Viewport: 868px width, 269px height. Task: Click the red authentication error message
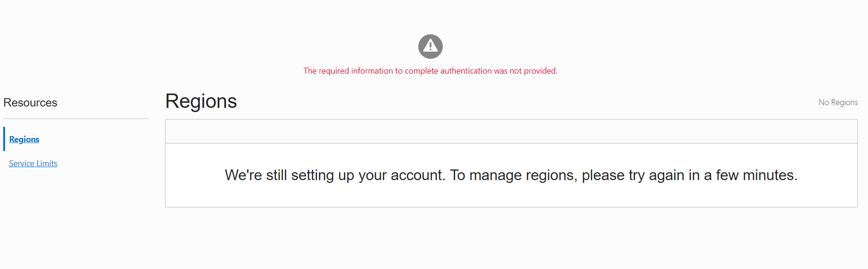pyautogui.click(x=430, y=71)
